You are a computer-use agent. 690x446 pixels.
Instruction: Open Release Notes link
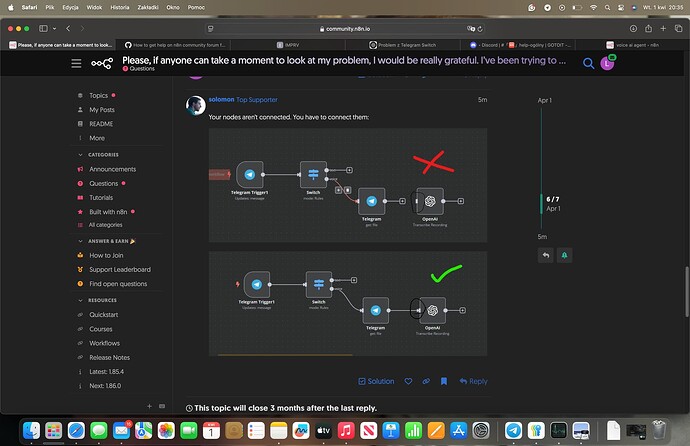109,358
